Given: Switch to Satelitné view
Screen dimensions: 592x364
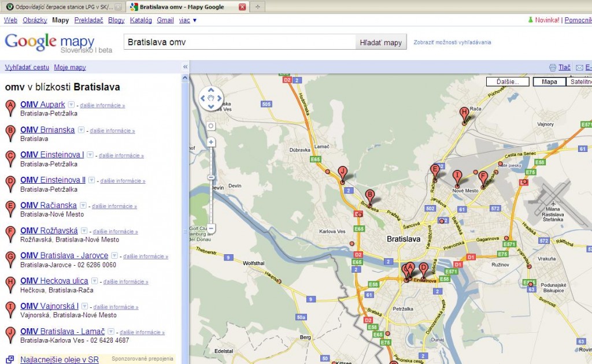Looking at the screenshot, I should [x=580, y=81].
